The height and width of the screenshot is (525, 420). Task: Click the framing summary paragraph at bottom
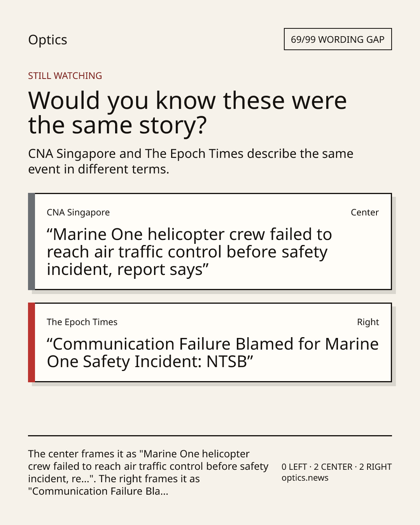pos(148,472)
